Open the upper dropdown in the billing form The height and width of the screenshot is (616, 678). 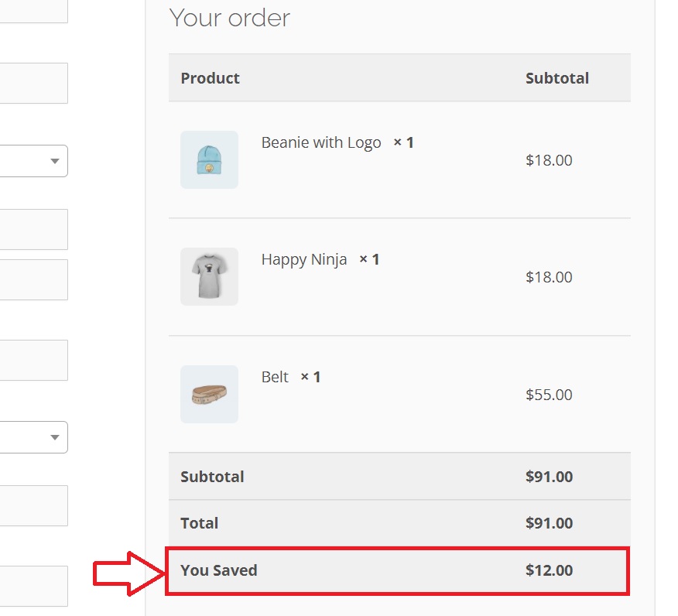point(34,161)
